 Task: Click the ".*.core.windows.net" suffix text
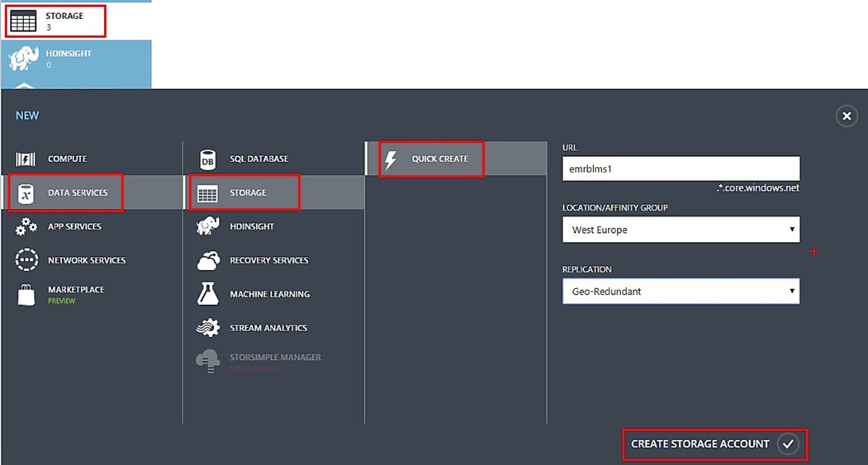(x=758, y=187)
